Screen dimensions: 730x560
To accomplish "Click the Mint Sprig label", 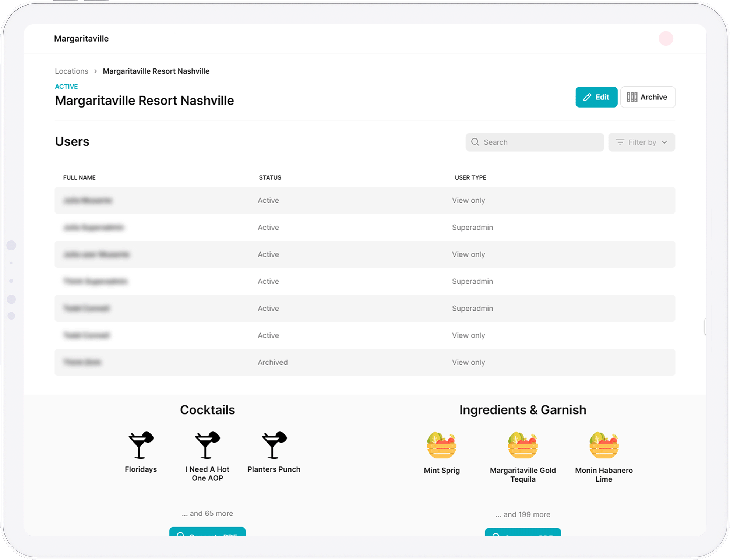I will [x=442, y=471].
